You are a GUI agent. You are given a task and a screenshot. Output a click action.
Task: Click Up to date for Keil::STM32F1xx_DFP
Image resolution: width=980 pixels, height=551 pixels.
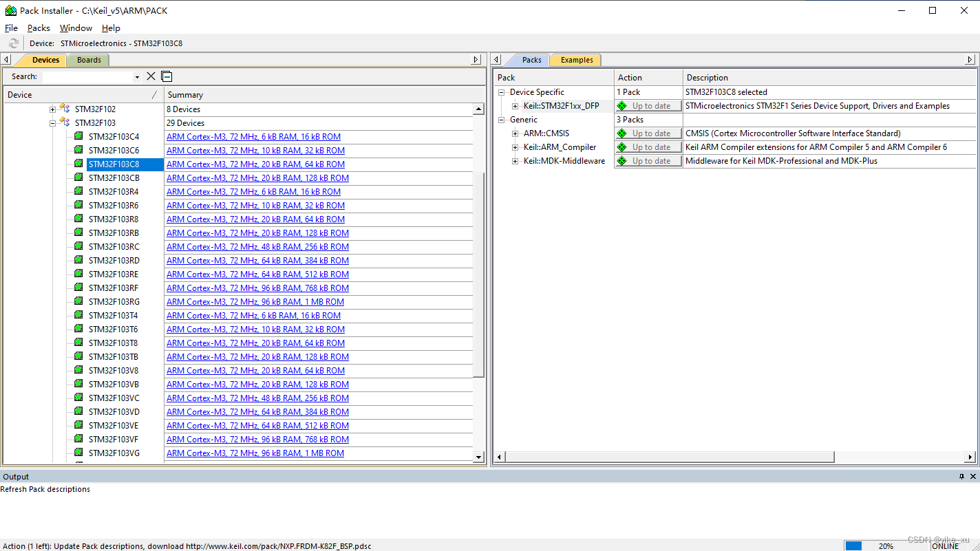click(x=648, y=105)
